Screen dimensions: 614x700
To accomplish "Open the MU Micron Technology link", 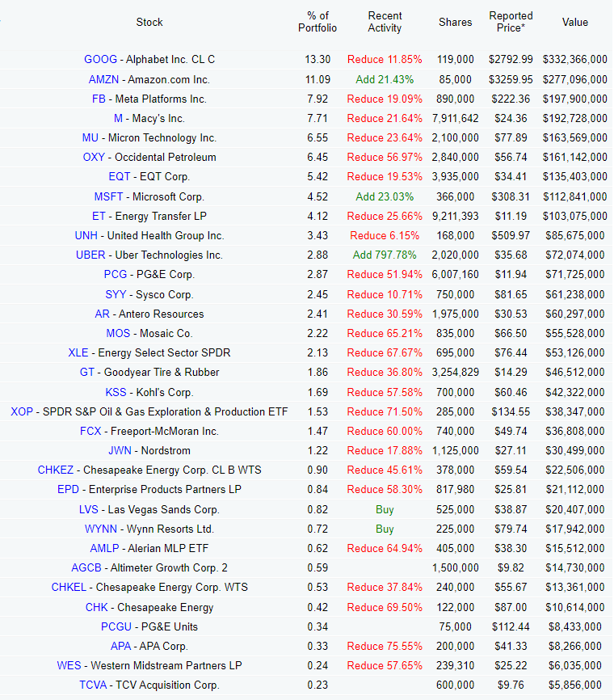I will [90, 137].
